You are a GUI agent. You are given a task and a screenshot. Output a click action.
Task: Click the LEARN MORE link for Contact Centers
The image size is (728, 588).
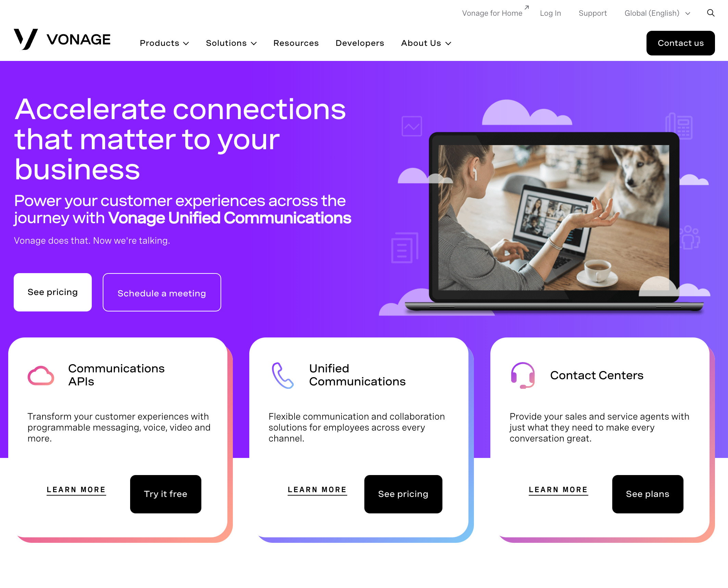click(558, 489)
